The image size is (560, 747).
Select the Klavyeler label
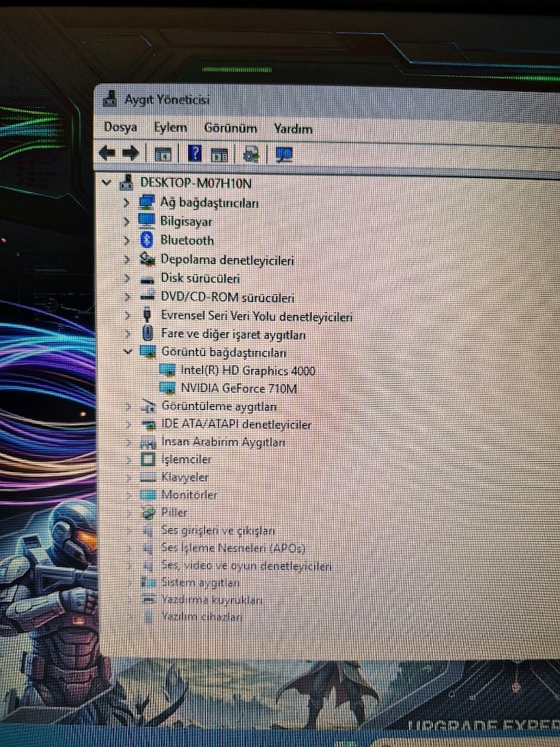point(184,477)
